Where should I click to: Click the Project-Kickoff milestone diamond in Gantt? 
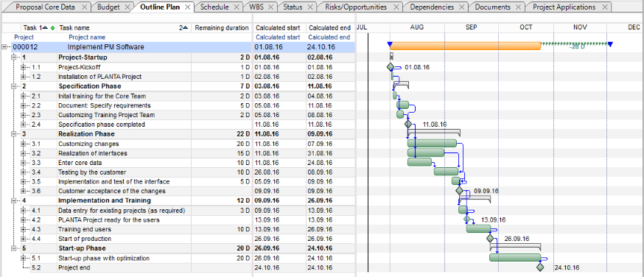coord(391,67)
